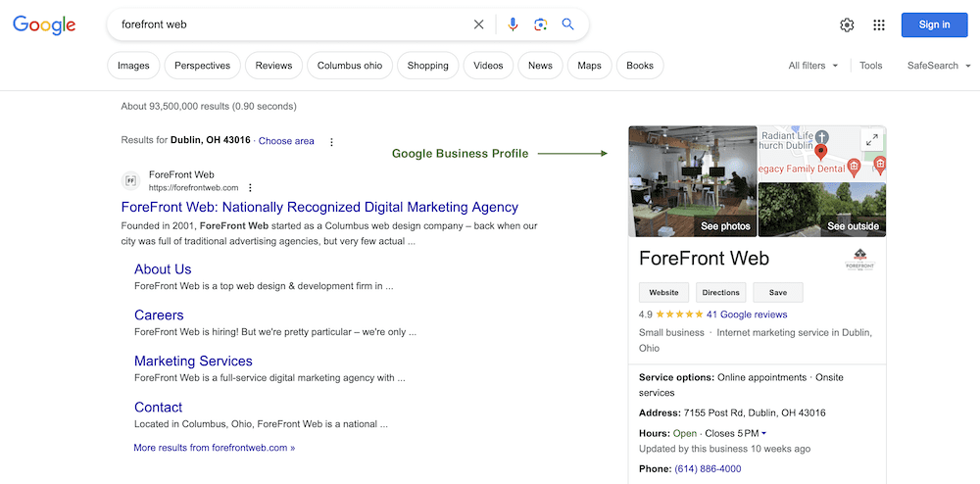
Task: Click the address 7155 Post Rd, Dublin
Action: [x=755, y=412]
